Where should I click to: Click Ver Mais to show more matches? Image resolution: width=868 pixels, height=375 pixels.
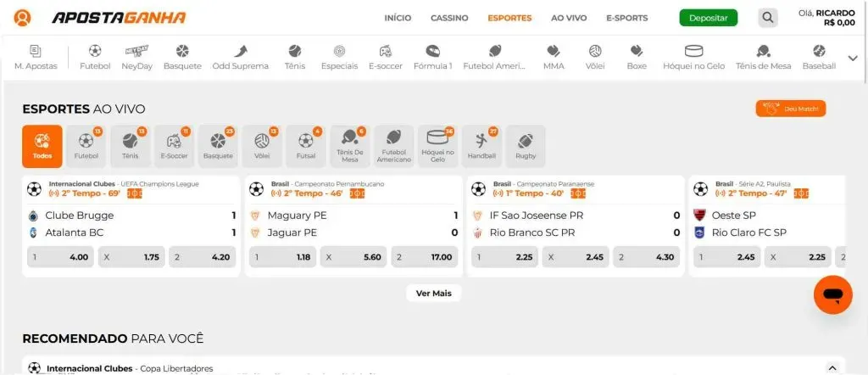433,293
